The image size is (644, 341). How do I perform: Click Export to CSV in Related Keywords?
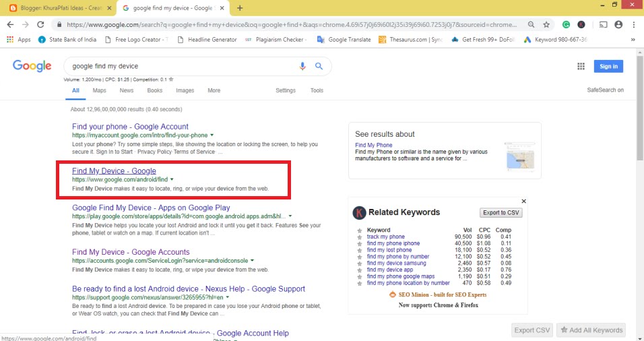pyautogui.click(x=501, y=213)
